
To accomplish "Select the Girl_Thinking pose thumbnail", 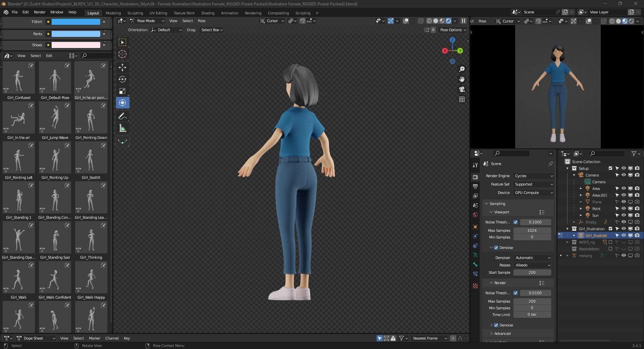I will (91, 238).
